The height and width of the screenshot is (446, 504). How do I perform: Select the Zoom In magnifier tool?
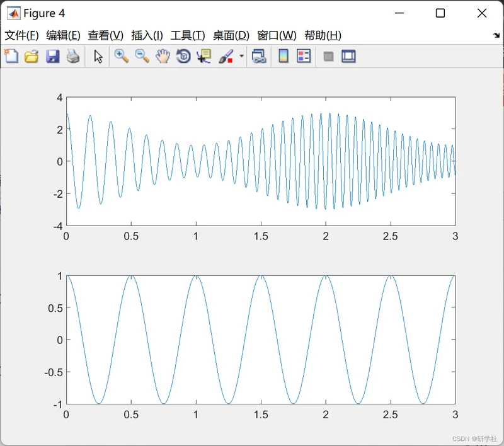click(x=122, y=56)
